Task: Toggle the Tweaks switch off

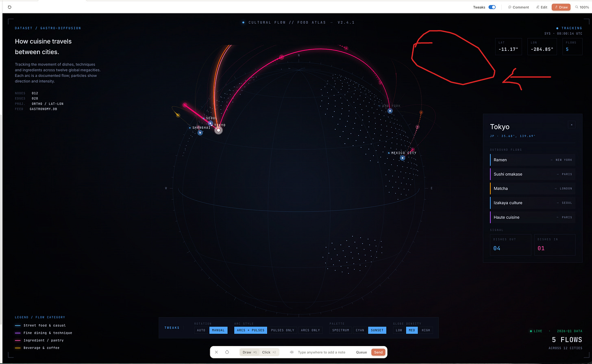Action: pos(492,7)
